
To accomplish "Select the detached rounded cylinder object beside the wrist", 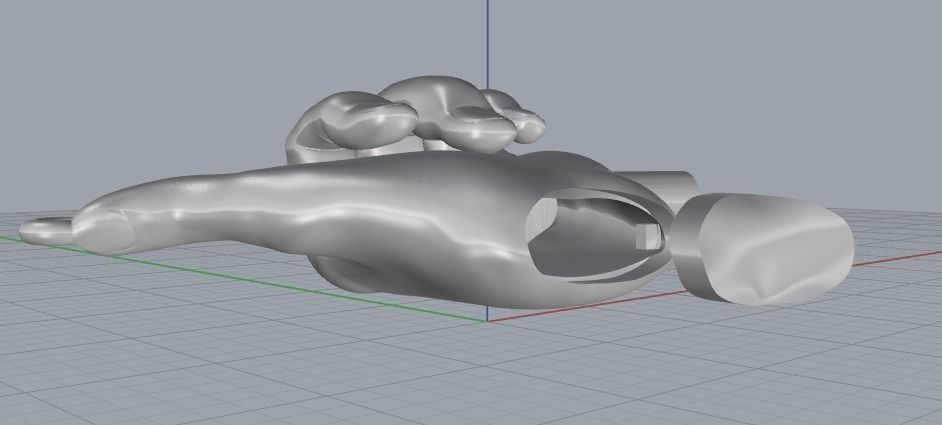I will pyautogui.click(x=763, y=248).
